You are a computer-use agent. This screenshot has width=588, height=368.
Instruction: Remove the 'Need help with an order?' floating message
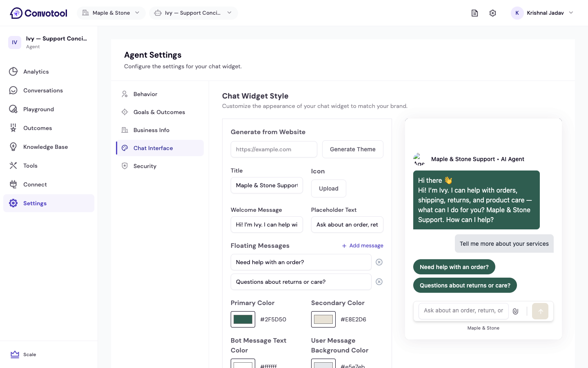point(379,262)
